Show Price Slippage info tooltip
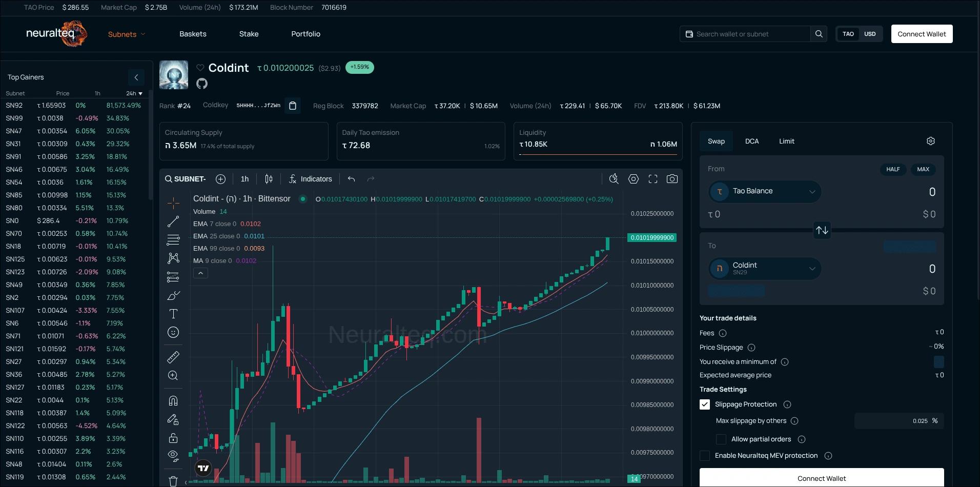 751,348
